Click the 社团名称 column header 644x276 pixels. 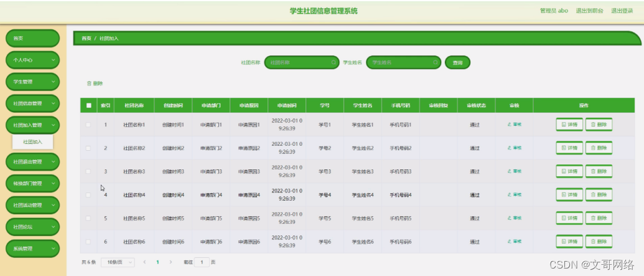(x=134, y=105)
